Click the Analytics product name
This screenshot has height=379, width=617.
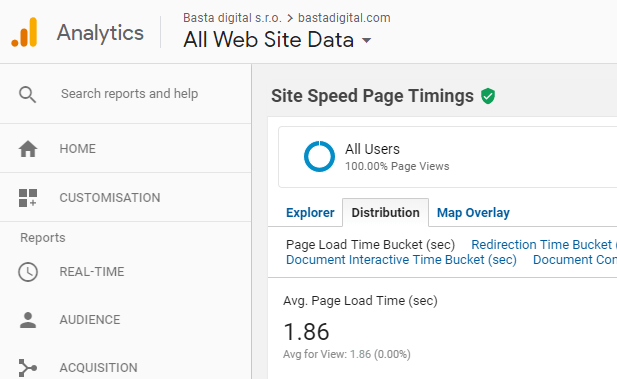[100, 33]
